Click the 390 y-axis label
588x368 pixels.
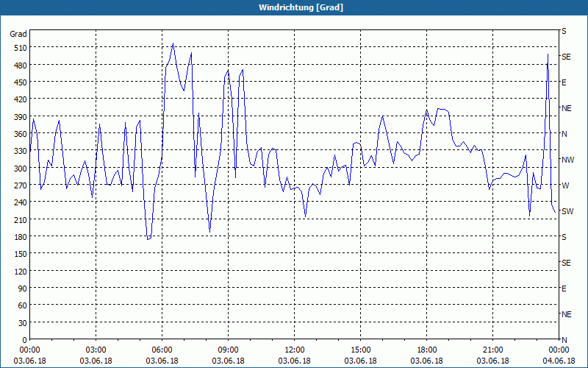pos(21,117)
